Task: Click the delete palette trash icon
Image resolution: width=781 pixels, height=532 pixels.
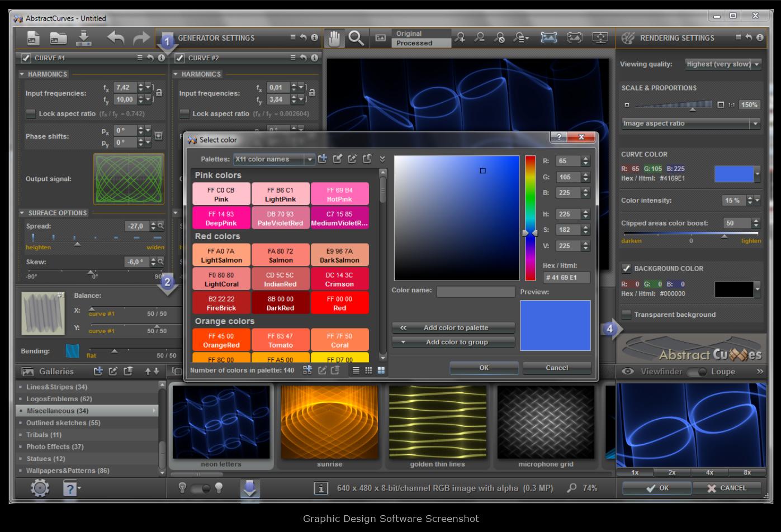Action: [367, 159]
